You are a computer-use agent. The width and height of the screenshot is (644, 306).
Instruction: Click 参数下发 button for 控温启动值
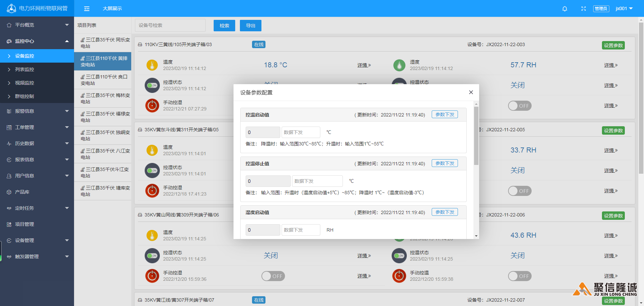click(444, 114)
